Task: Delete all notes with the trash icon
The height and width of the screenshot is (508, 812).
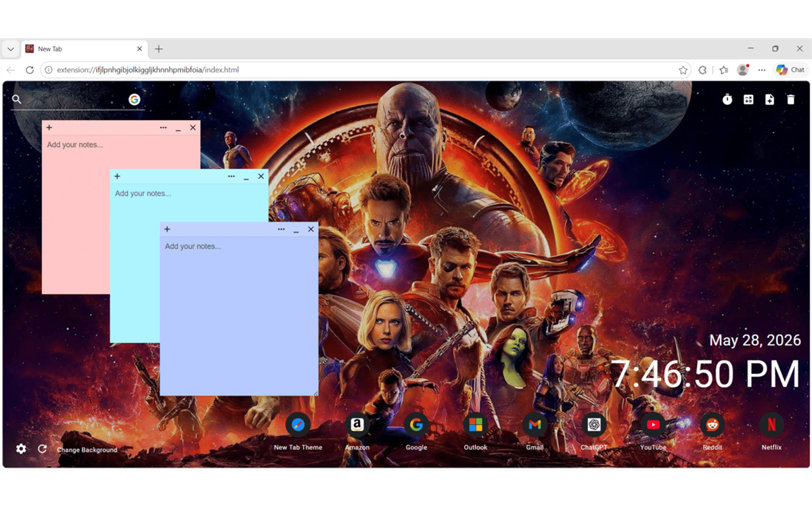Action: tap(790, 100)
